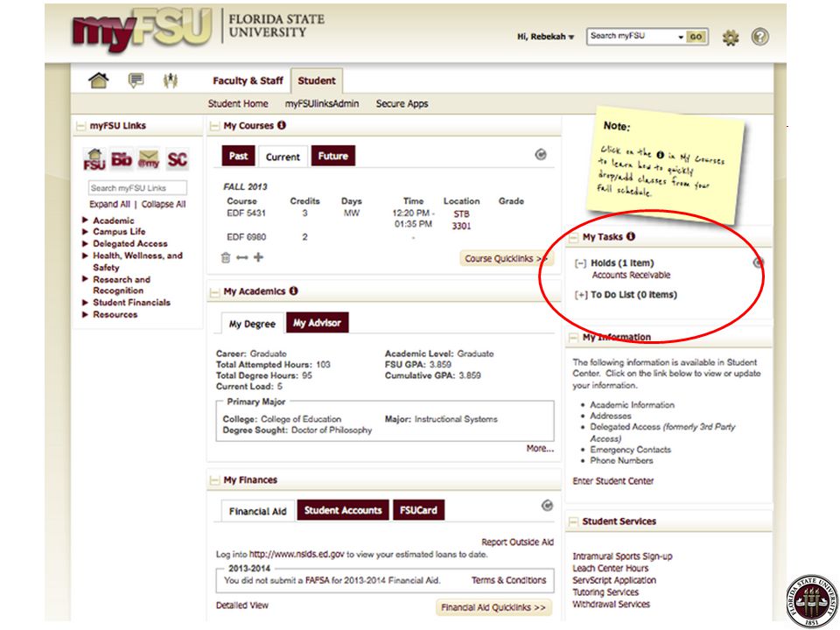Focus the Search myFSU Links field
Image resolution: width=840 pixels, height=630 pixels.
[137, 188]
